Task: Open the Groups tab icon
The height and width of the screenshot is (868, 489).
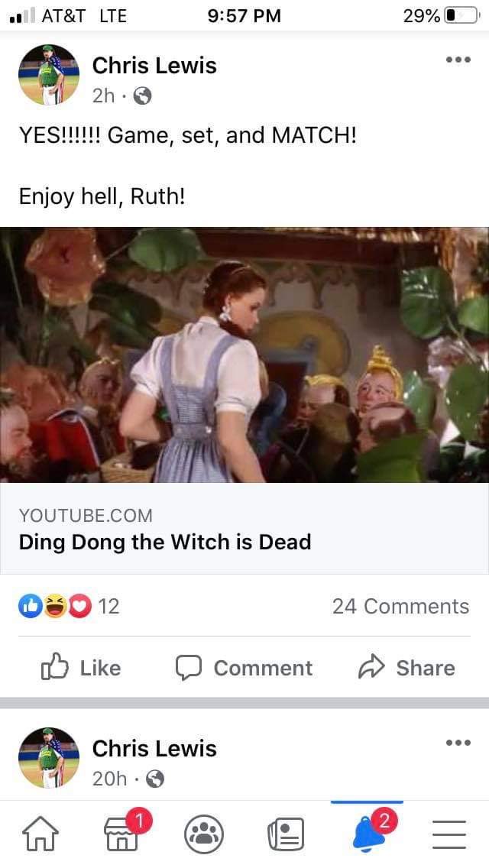Action: click(204, 834)
